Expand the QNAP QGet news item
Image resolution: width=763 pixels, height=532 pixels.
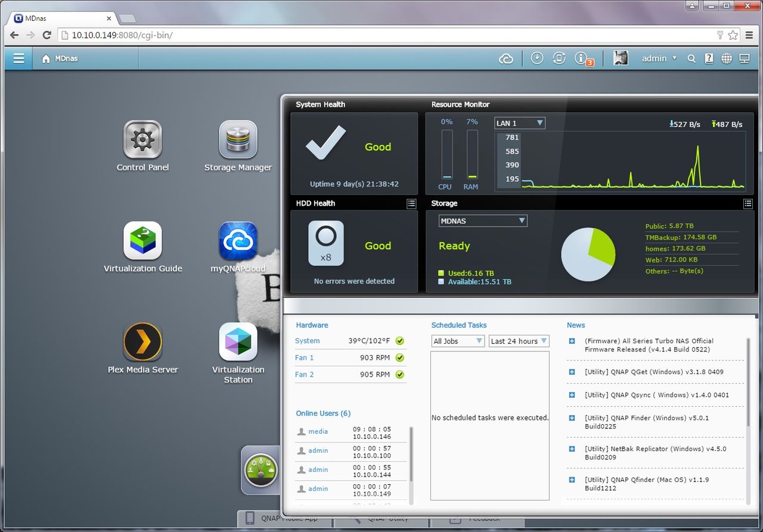pos(572,372)
